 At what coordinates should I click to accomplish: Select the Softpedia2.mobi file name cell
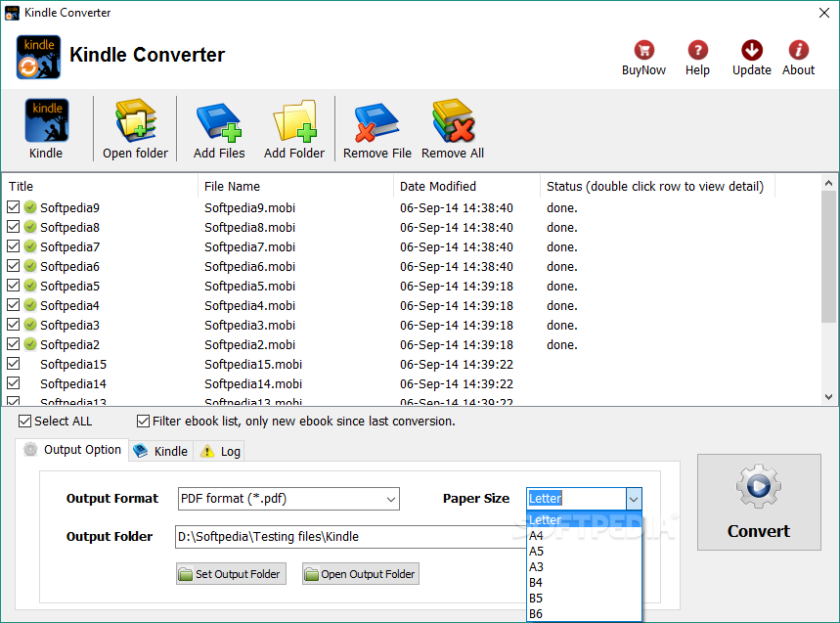pyautogui.click(x=249, y=344)
